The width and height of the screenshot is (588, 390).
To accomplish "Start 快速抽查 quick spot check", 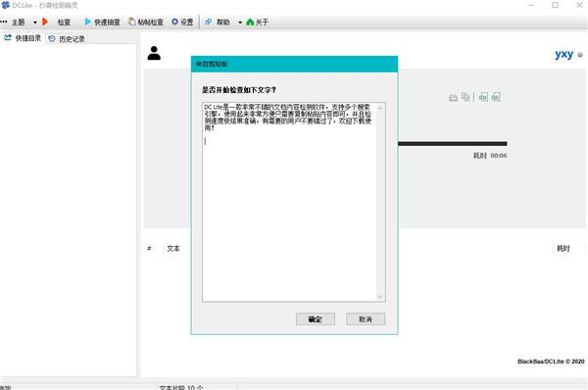I will click(x=102, y=23).
